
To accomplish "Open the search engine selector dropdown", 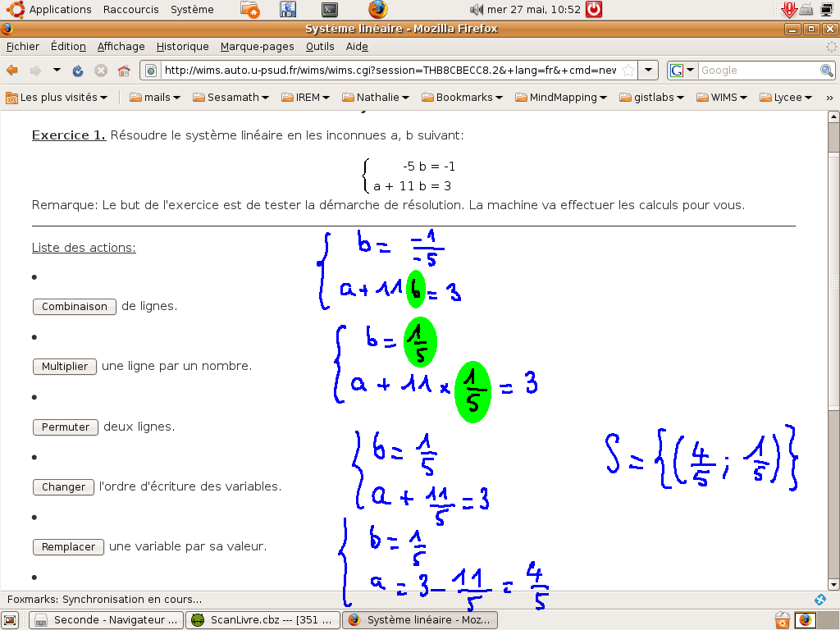I will [682, 71].
